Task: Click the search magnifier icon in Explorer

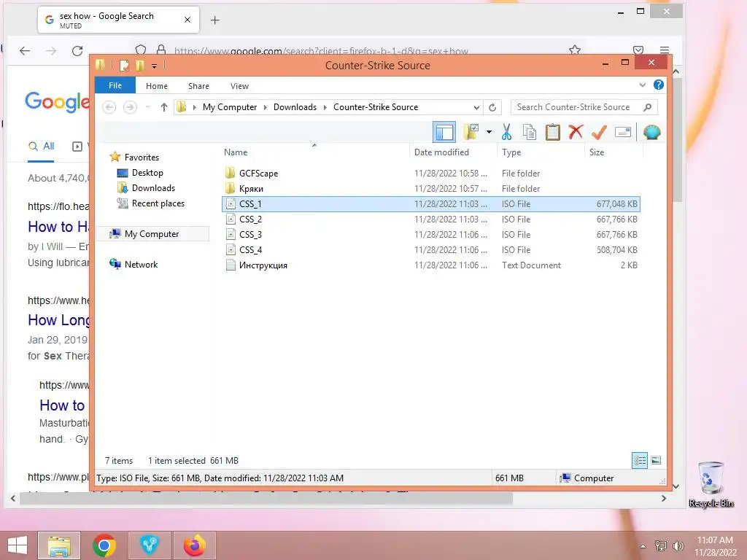Action: [647, 107]
